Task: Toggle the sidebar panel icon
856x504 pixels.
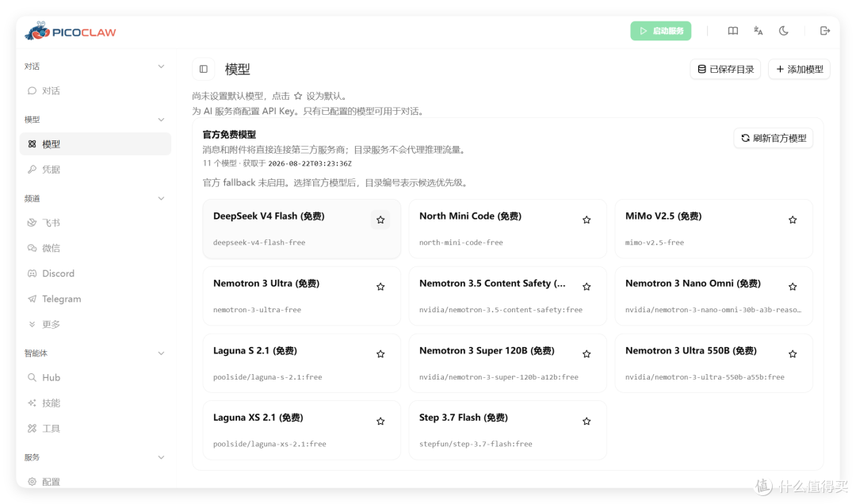Action: coord(204,69)
